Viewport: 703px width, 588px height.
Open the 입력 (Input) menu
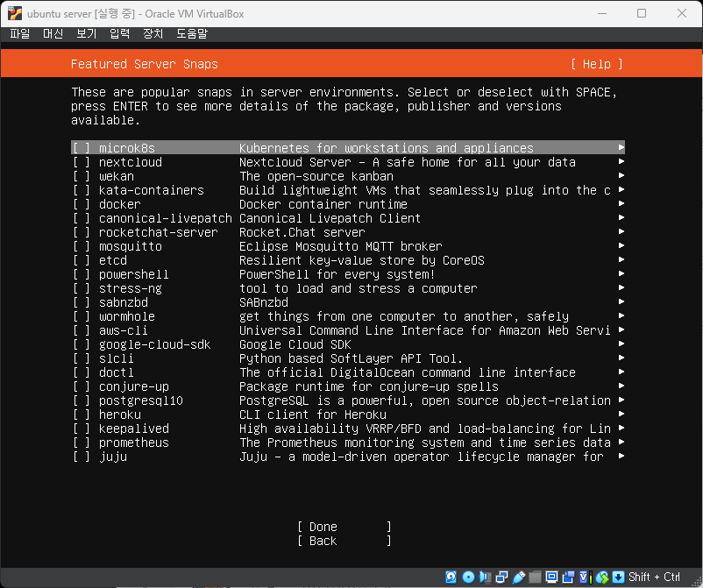click(x=120, y=33)
